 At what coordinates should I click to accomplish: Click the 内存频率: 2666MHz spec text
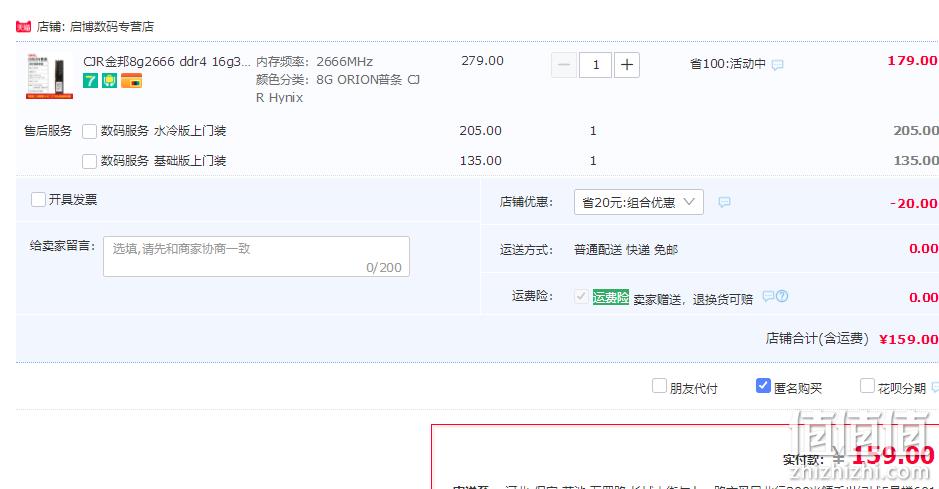point(314,62)
